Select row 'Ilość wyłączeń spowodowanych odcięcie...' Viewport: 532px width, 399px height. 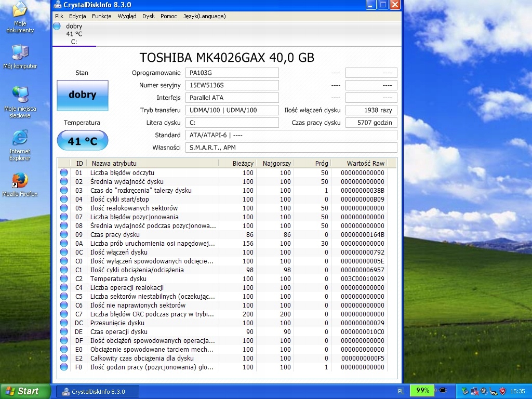tap(222, 261)
